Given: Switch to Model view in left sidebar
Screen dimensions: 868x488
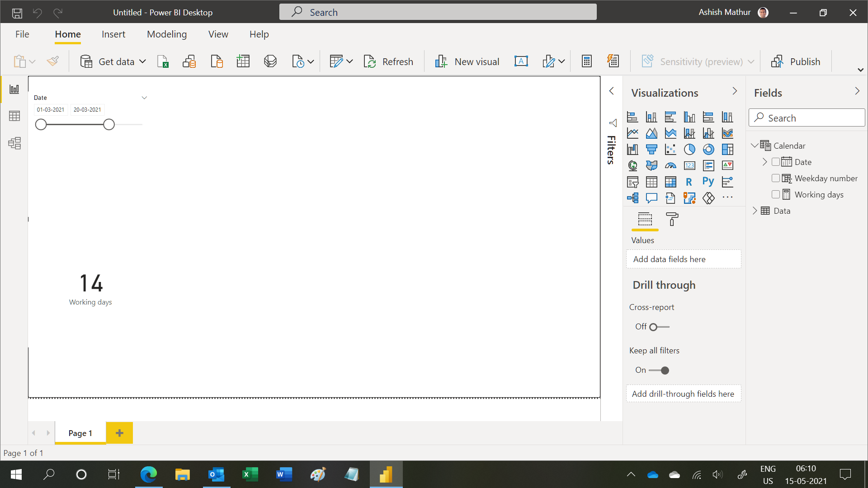Looking at the screenshot, I should click(14, 143).
